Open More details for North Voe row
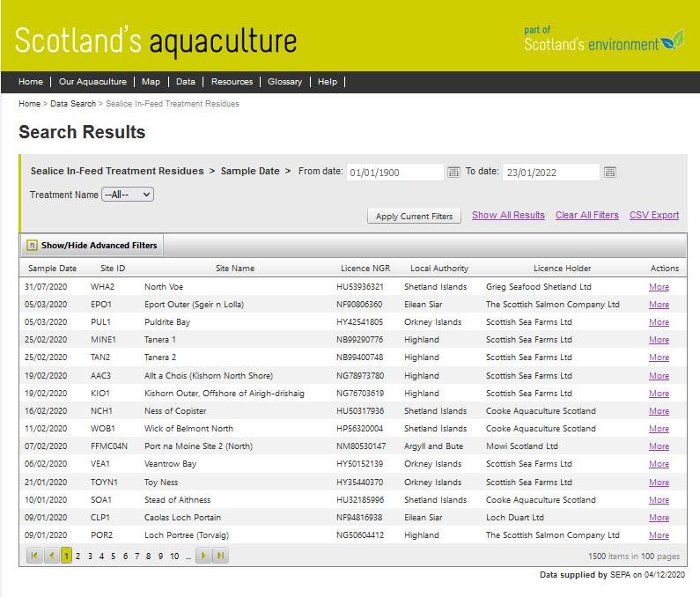700x597 pixels. (659, 287)
